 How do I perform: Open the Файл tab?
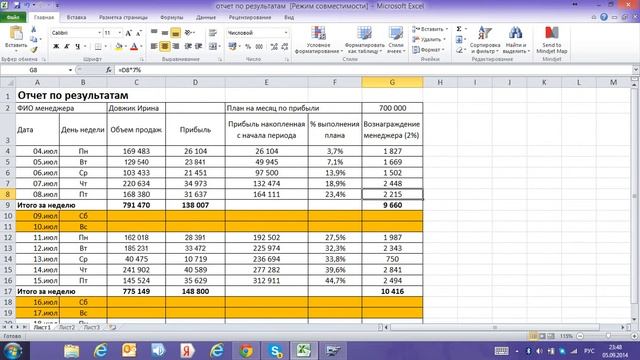coord(13,18)
